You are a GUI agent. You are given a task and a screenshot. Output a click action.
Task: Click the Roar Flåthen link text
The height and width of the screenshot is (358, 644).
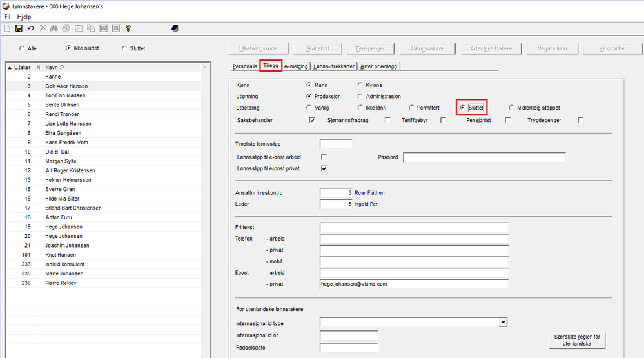click(369, 193)
